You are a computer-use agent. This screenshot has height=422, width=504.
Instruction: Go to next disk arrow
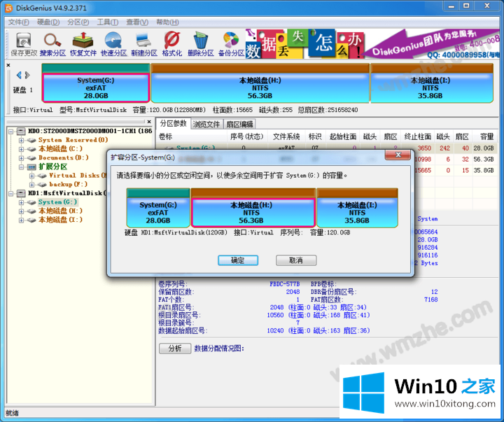pos(27,75)
